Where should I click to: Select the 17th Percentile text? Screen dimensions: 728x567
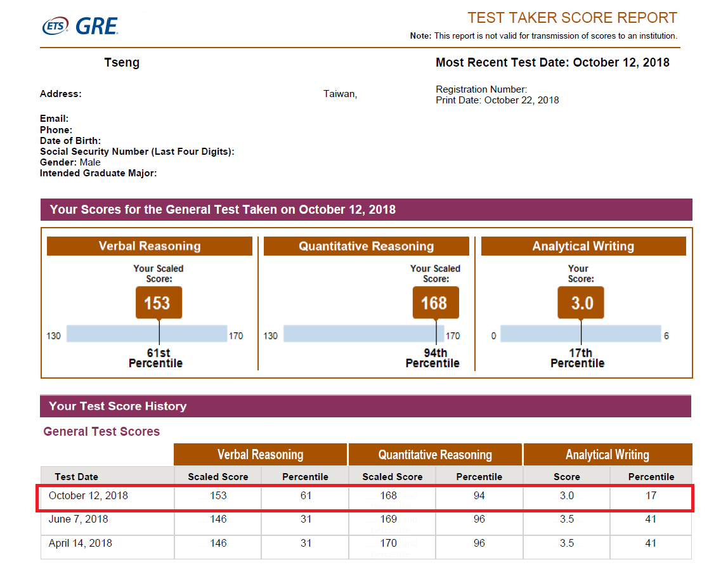point(578,358)
